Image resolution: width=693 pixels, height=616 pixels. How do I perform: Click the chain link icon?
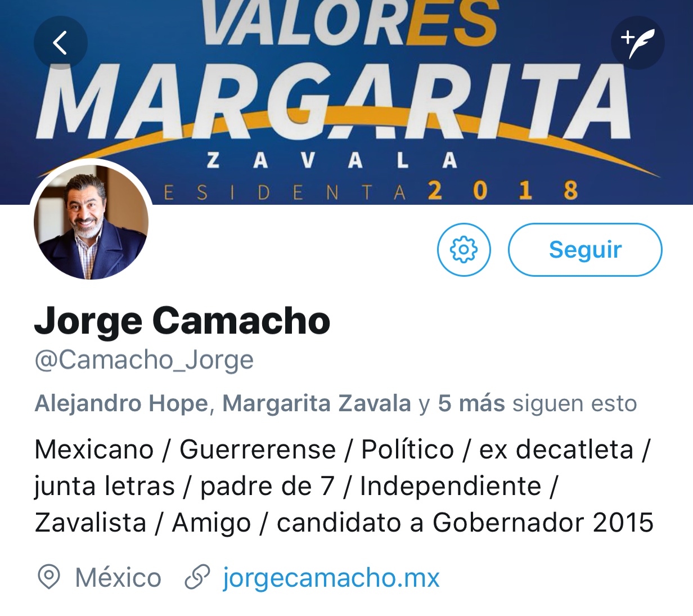click(x=197, y=577)
